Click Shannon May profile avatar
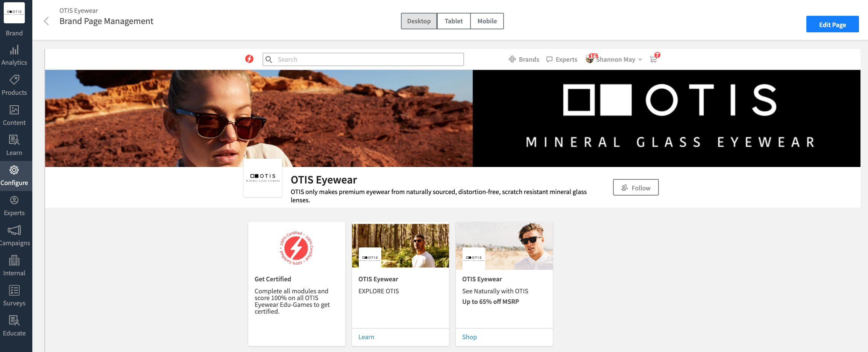This screenshot has width=868, height=352. (x=590, y=59)
